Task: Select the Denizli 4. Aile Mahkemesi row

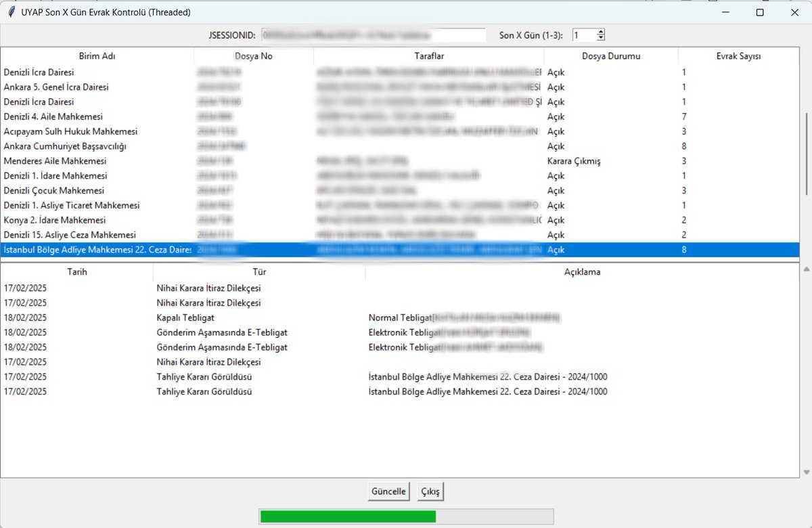Action: [x=400, y=116]
